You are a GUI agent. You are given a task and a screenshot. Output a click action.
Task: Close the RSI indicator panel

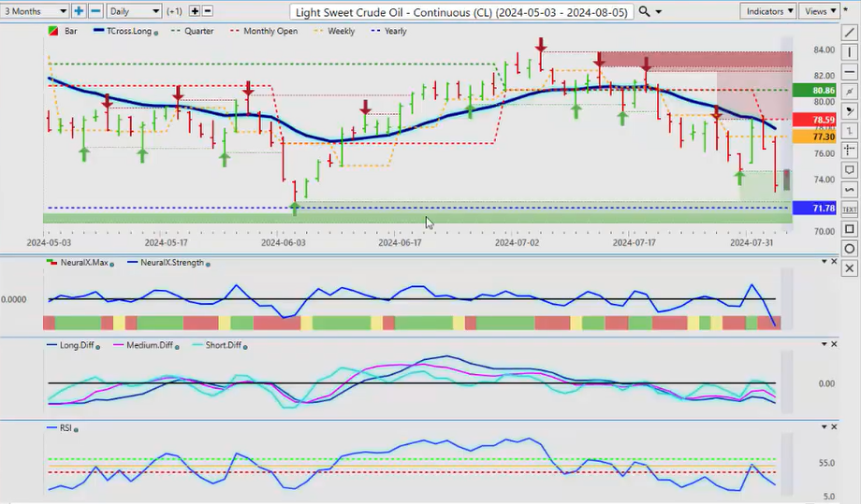pyautogui.click(x=835, y=425)
